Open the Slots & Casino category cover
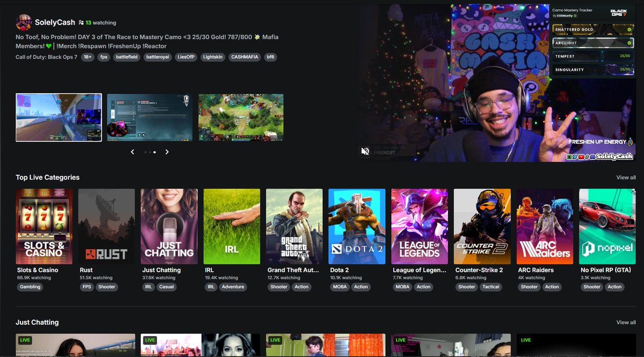 click(x=44, y=226)
